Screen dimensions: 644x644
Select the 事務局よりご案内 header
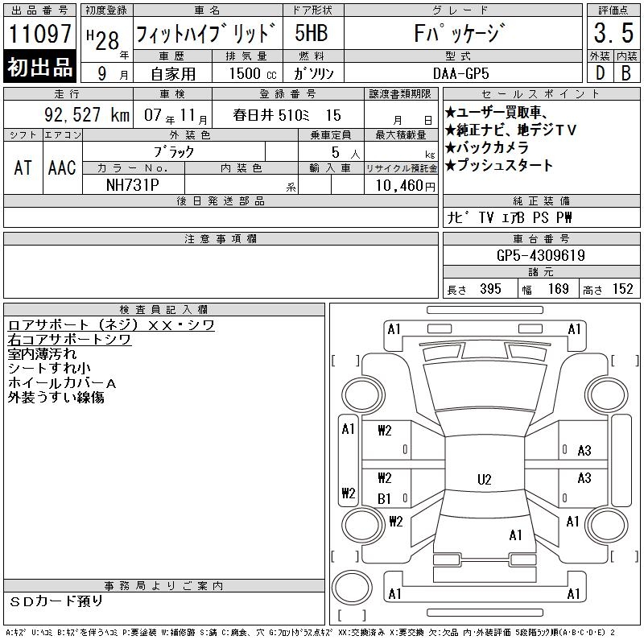(164, 586)
